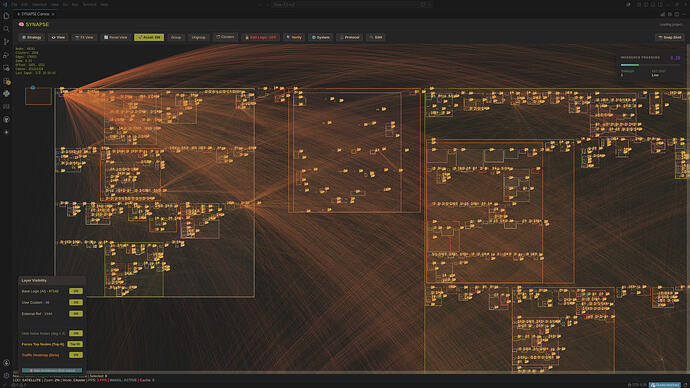The image size is (690, 388).
Task: Toggle primary sidebar layout icon in title bar
Action: 646,4
